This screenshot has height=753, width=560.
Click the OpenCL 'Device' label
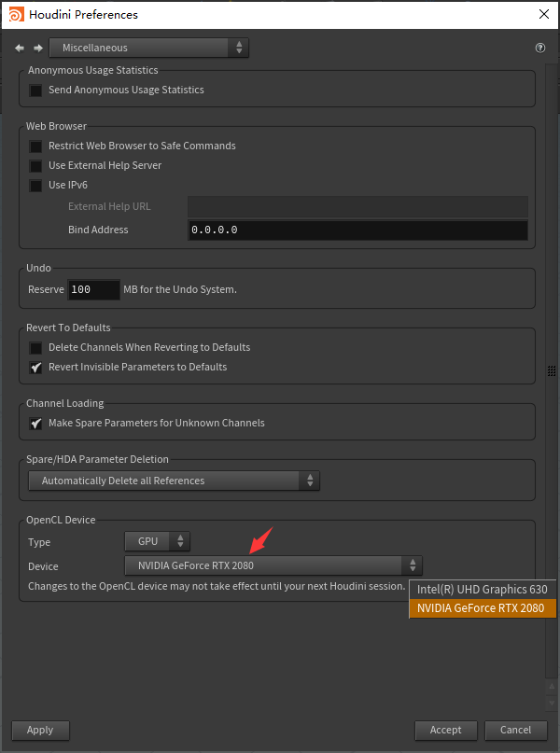pyautogui.click(x=43, y=566)
